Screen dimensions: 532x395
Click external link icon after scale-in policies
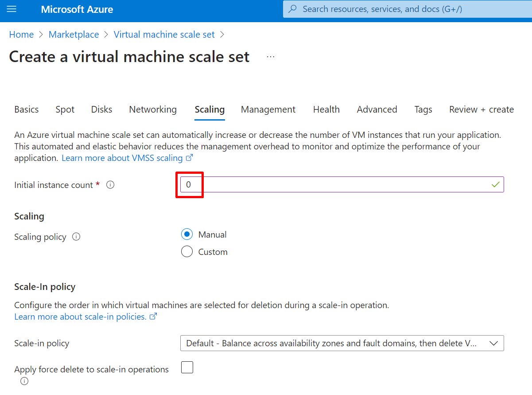(153, 317)
